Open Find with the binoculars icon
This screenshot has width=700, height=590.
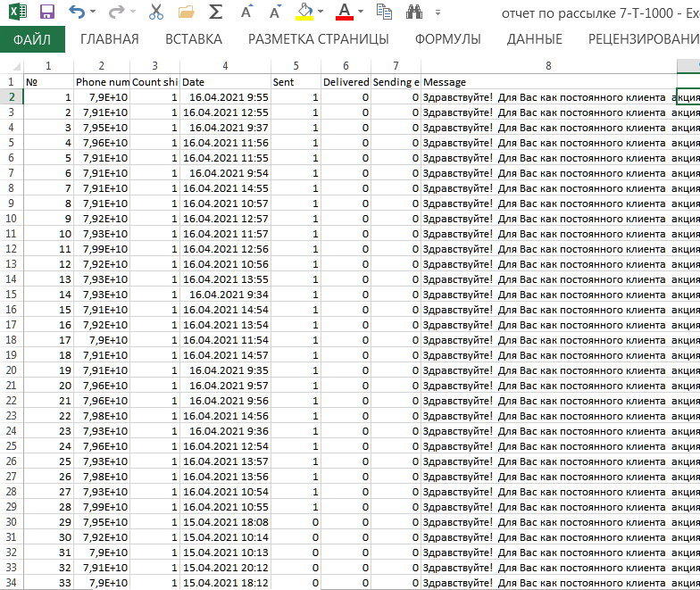(x=414, y=12)
